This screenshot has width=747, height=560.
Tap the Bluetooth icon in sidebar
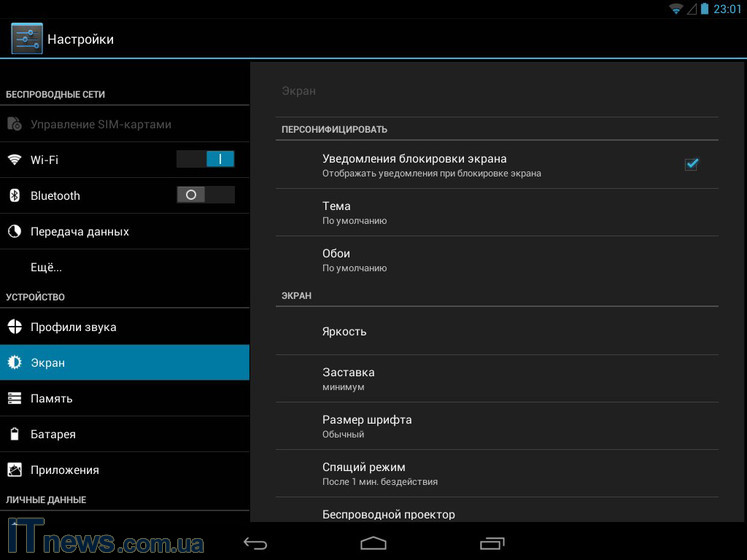click(x=15, y=196)
